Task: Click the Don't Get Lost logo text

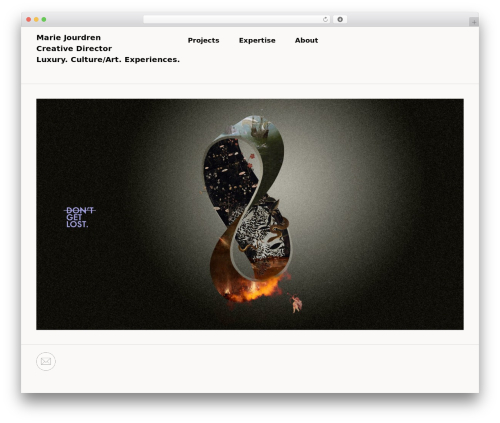Action: click(x=79, y=217)
